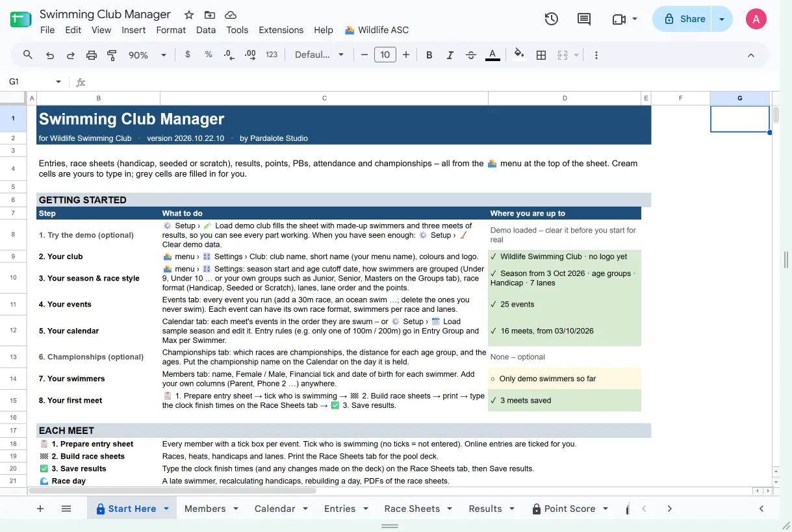Image resolution: width=792 pixels, height=532 pixels.
Task: Open the meeting options dropdown arrow
Action: click(635, 19)
